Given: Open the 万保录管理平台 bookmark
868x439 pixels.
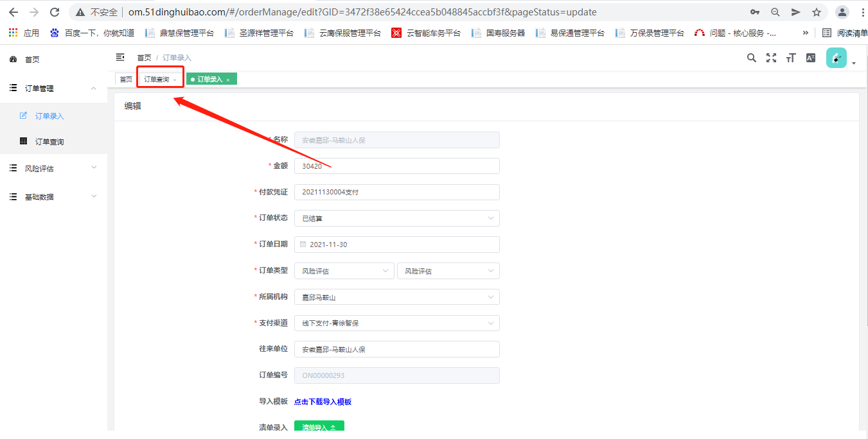Looking at the screenshot, I should [650, 33].
